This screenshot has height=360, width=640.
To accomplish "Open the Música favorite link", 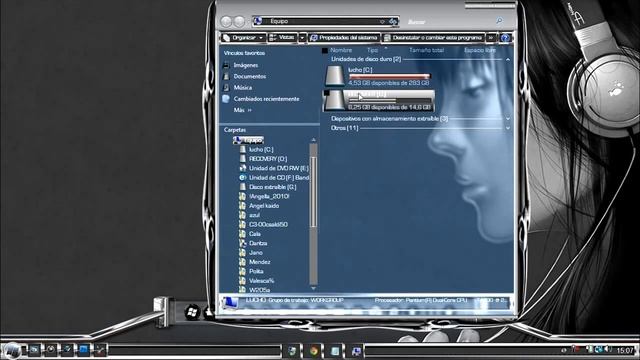I will click(242, 87).
